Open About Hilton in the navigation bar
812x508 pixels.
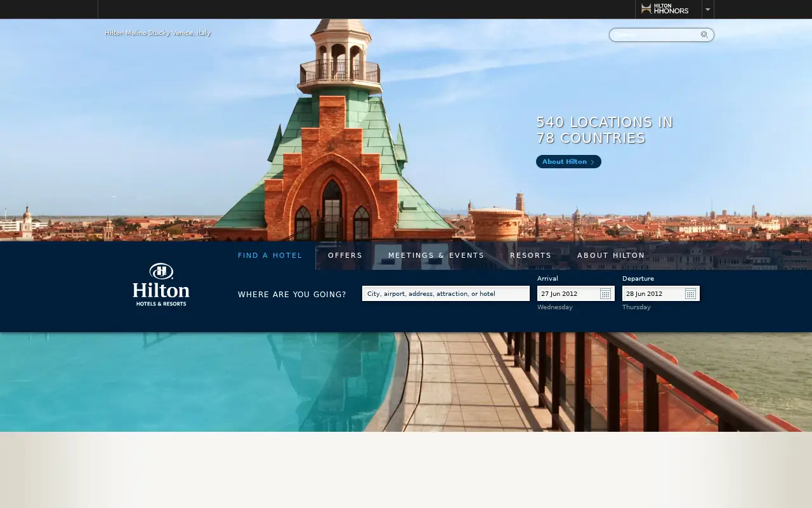click(x=611, y=255)
